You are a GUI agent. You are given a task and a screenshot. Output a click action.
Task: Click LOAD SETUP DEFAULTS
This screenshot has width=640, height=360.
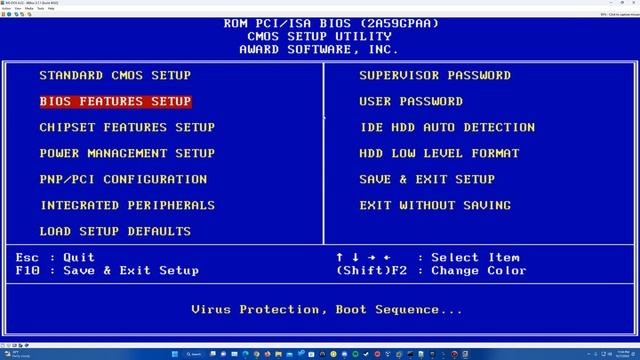click(x=115, y=231)
